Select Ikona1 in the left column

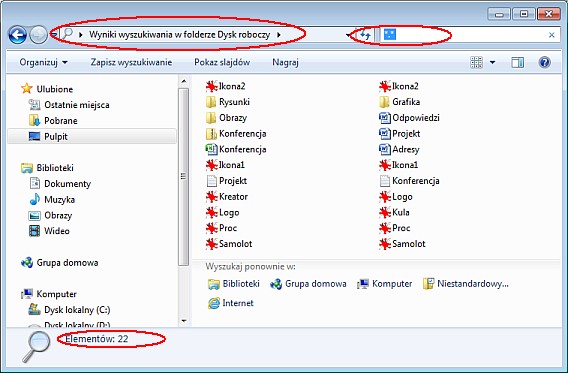click(225, 165)
